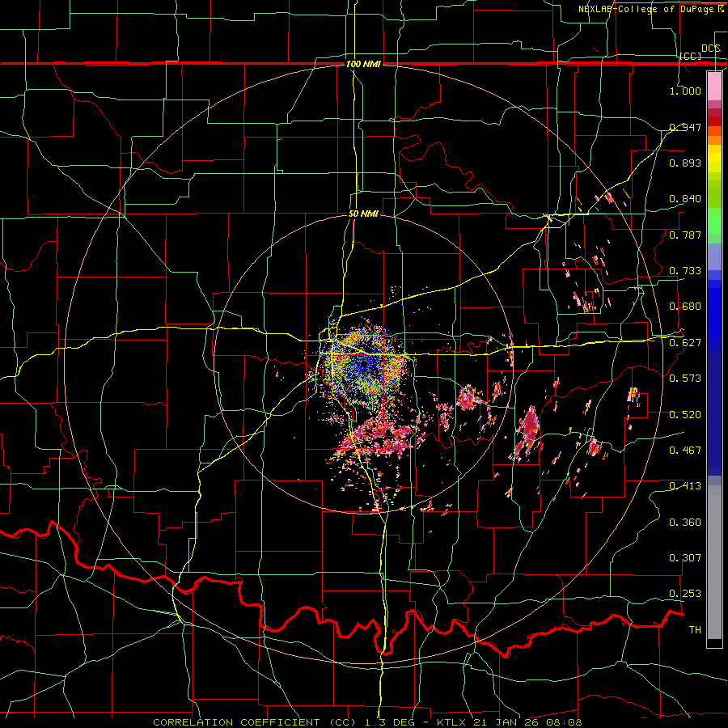
Task: Click the 0.520 scale value
Action: click(x=685, y=414)
